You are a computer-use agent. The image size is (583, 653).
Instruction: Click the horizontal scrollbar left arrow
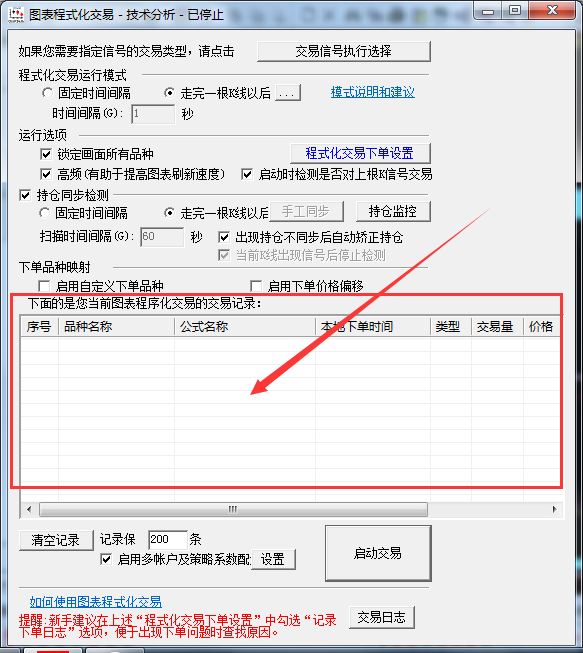(x=29, y=509)
